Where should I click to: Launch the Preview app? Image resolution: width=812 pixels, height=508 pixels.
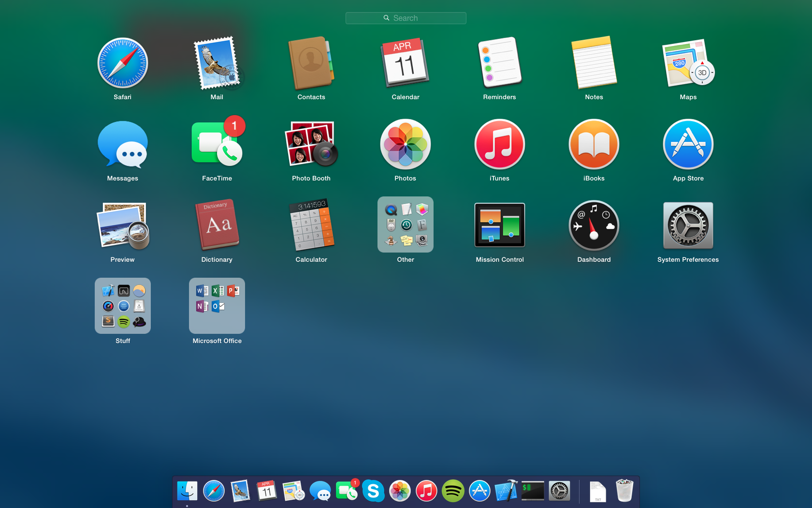(x=123, y=225)
